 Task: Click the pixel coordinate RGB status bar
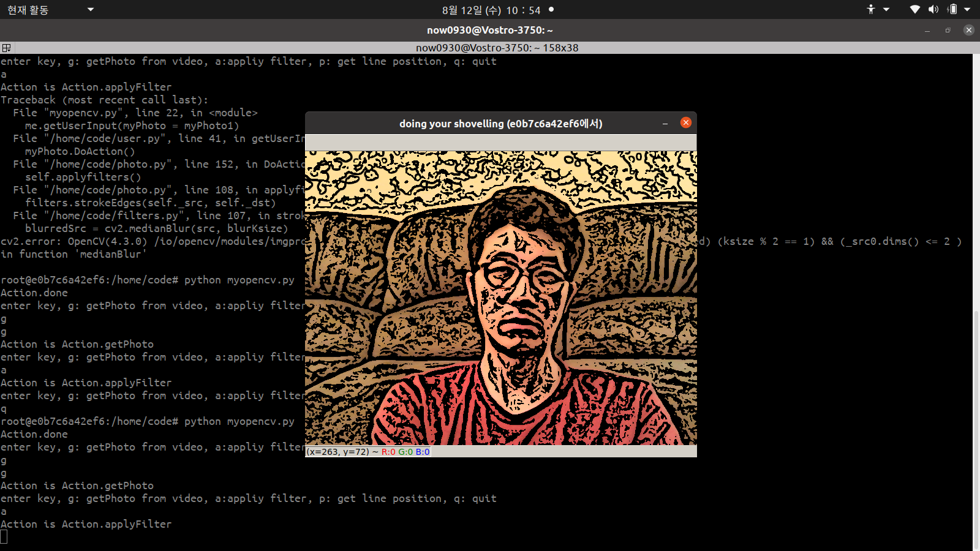[500, 452]
